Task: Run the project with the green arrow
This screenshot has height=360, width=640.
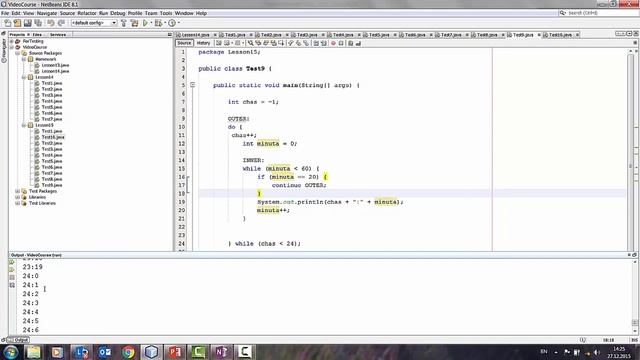Action: [x=145, y=23]
